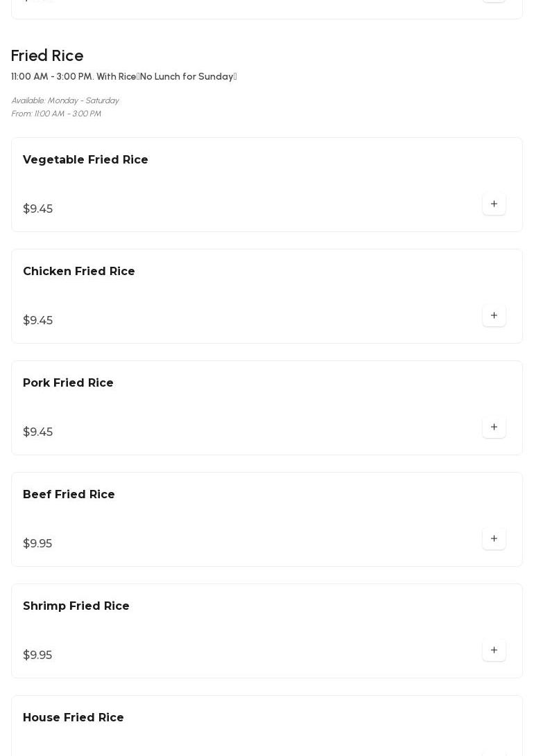Open the House Fried Rice item

tap(74, 718)
